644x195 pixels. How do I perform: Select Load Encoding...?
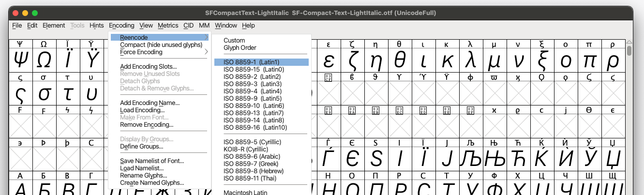tap(161, 110)
